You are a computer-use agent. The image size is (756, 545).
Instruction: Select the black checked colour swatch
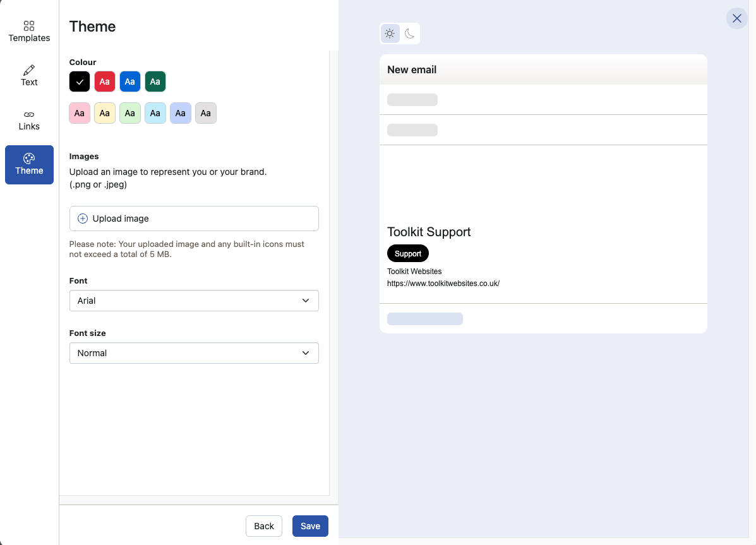tap(80, 81)
